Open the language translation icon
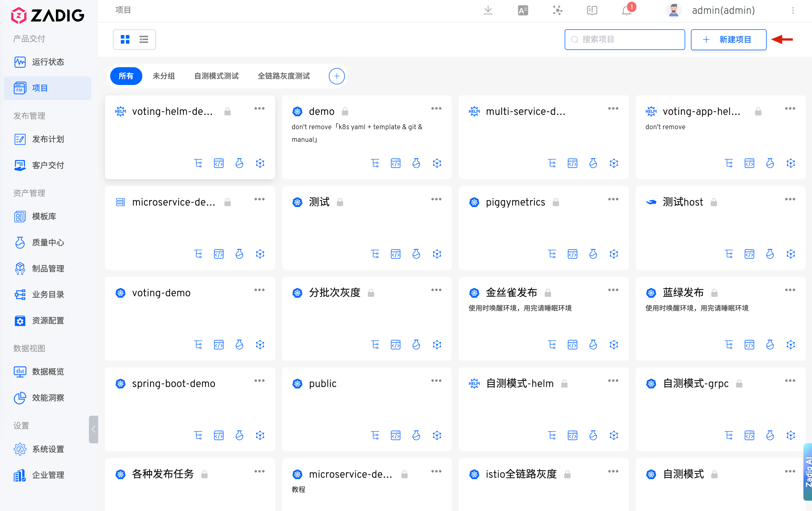This screenshot has width=812, height=511. (x=523, y=10)
